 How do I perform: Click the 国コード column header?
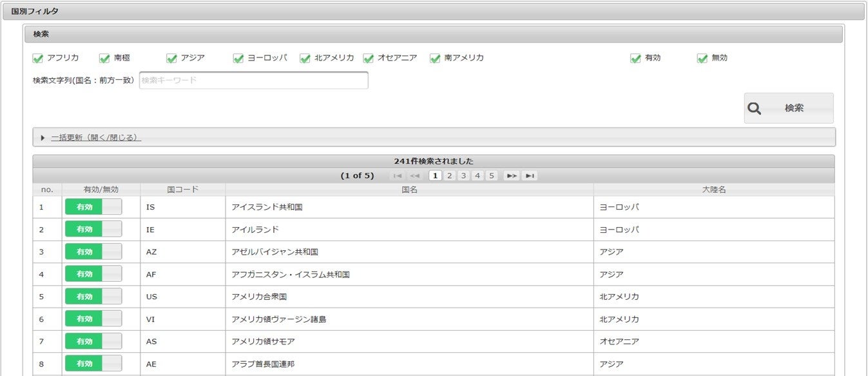click(x=183, y=190)
